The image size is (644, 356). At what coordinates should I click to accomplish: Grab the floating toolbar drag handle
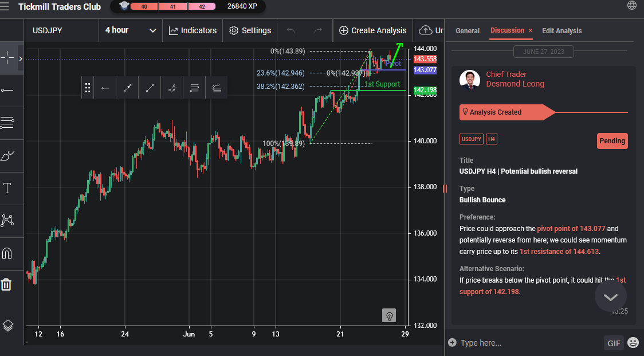(x=88, y=88)
